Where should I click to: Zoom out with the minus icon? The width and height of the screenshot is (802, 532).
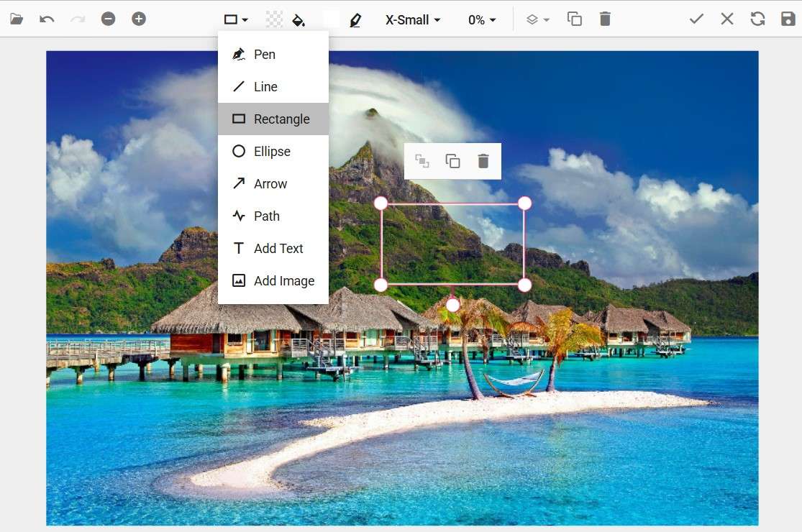point(108,19)
